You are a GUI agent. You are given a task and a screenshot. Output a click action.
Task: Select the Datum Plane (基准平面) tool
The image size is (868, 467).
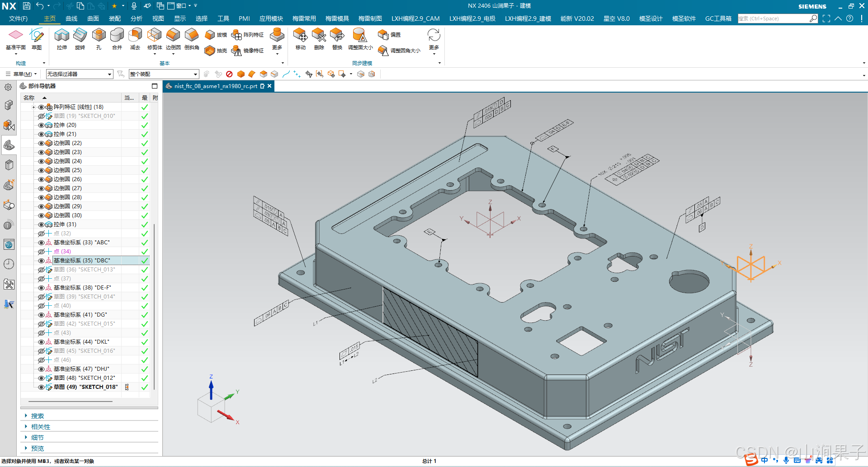tap(15, 39)
